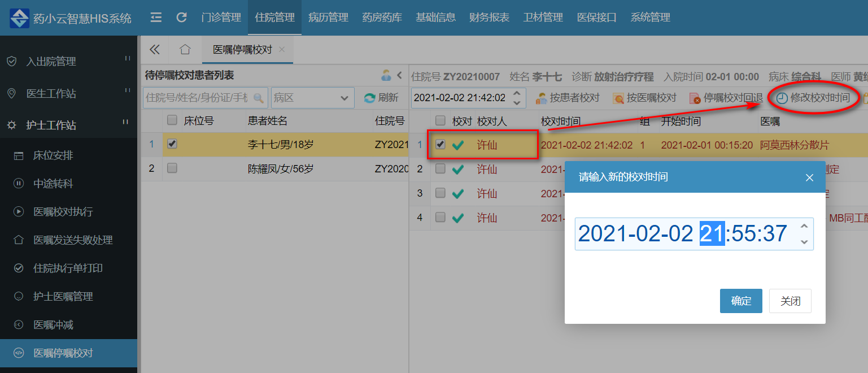Viewport: 868px width, 373px height.
Task: Click the top bar refresh icon
Action: pos(181,18)
